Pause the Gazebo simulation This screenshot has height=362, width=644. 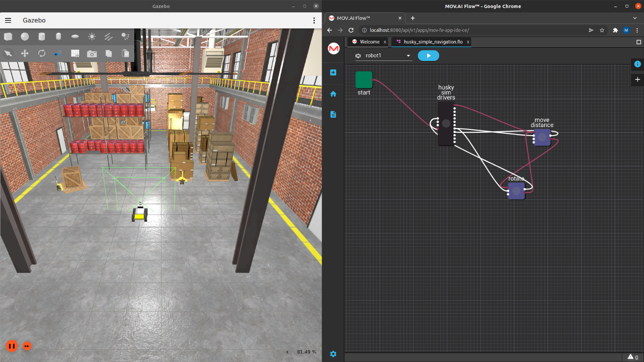[12, 346]
